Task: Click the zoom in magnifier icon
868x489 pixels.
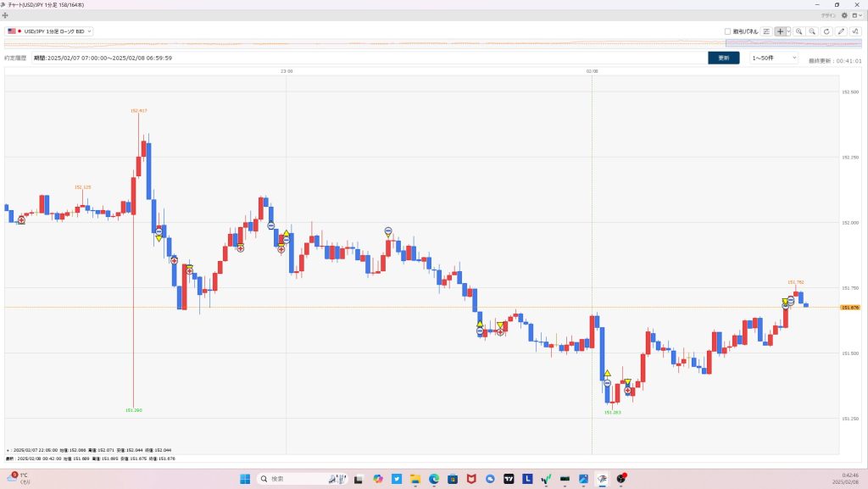Action: (798, 31)
